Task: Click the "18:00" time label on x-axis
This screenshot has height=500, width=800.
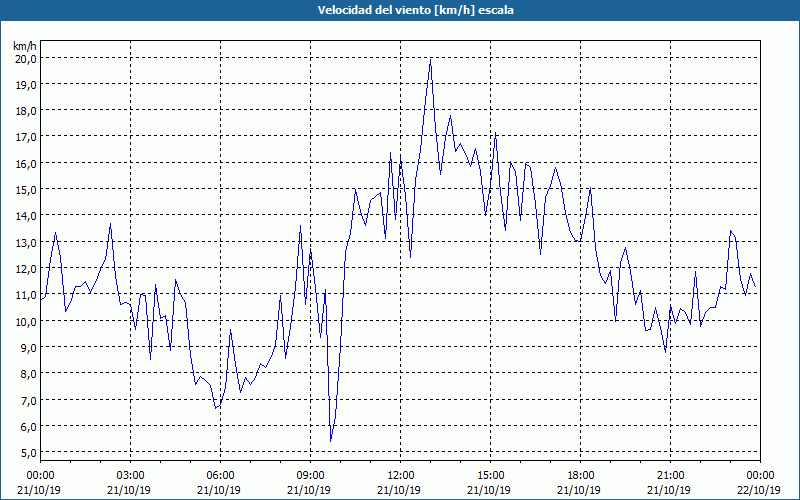Action: (581, 476)
